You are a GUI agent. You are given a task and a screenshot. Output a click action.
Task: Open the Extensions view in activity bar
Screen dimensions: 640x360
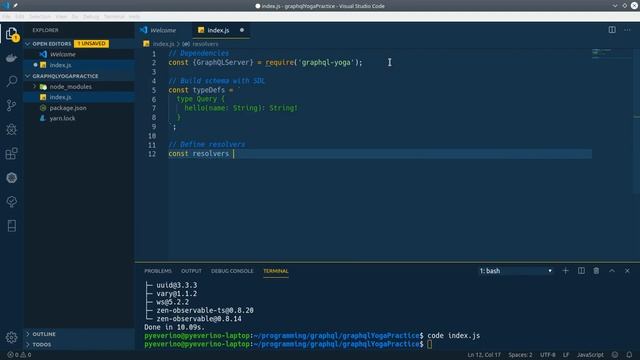[11, 153]
